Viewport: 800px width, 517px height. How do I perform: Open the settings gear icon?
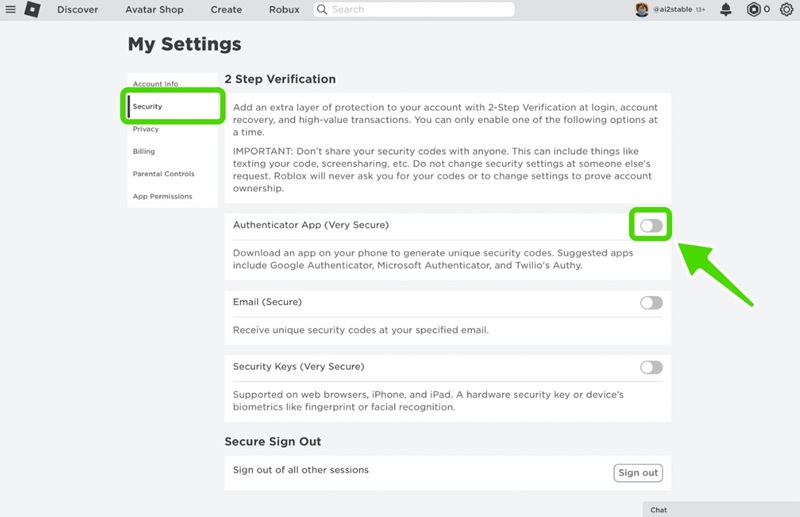pos(786,10)
